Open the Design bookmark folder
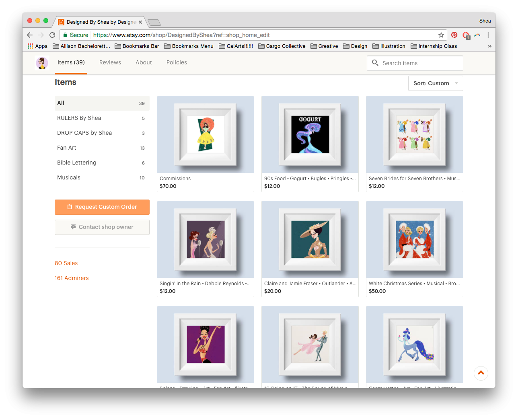 click(x=355, y=46)
